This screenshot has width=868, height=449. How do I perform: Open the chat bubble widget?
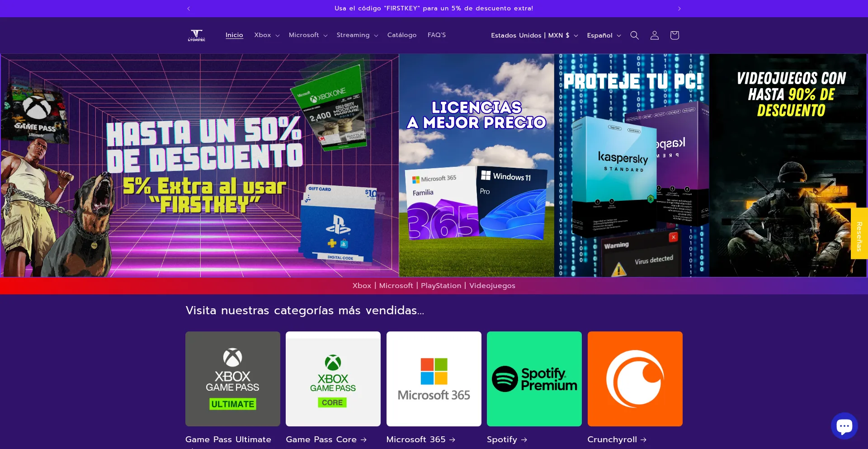(x=844, y=425)
